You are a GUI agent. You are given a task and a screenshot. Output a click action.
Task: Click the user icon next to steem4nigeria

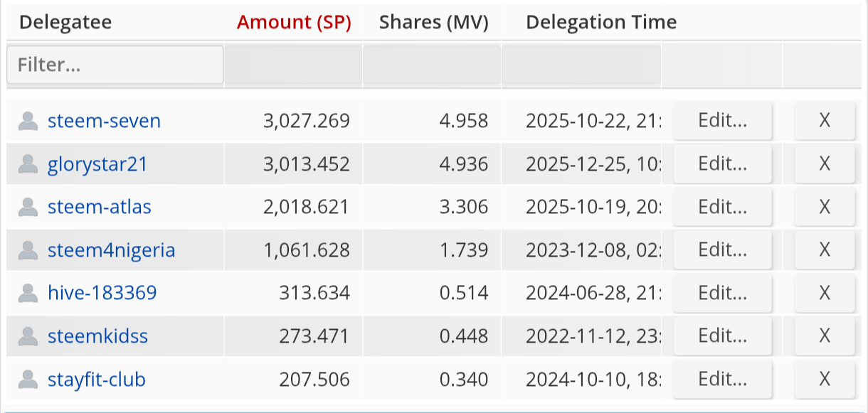[28, 250]
